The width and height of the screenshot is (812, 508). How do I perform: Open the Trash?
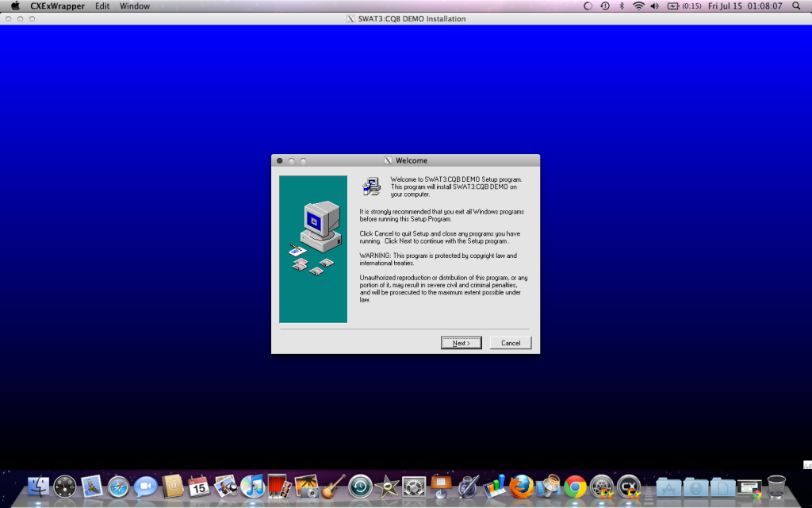pos(776,487)
